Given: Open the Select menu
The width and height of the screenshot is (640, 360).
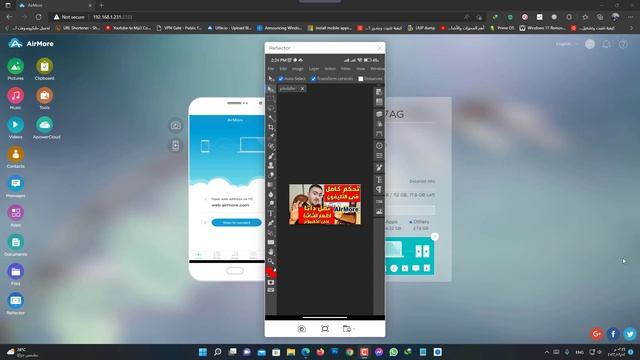Looking at the screenshot, I should (x=330, y=69).
